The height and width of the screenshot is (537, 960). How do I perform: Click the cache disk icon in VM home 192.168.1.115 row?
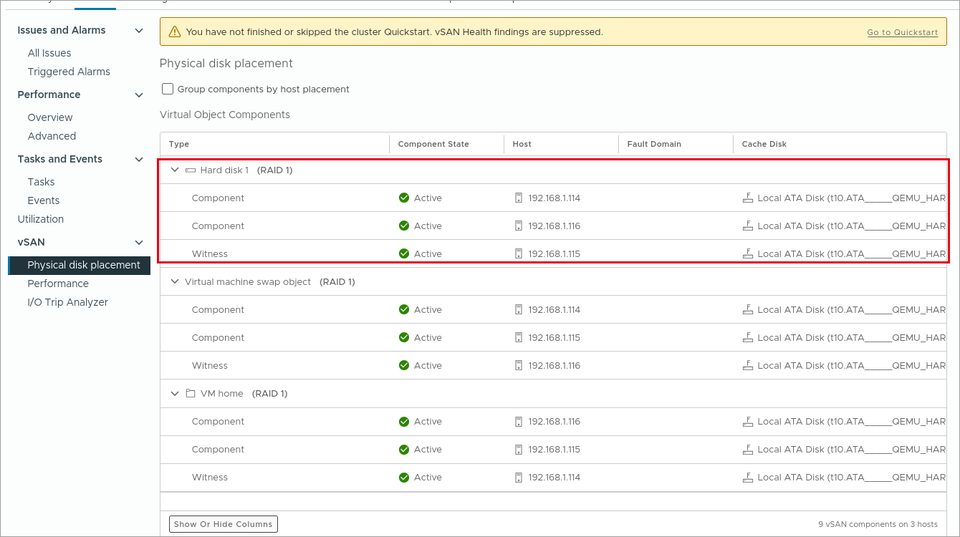pyautogui.click(x=748, y=449)
